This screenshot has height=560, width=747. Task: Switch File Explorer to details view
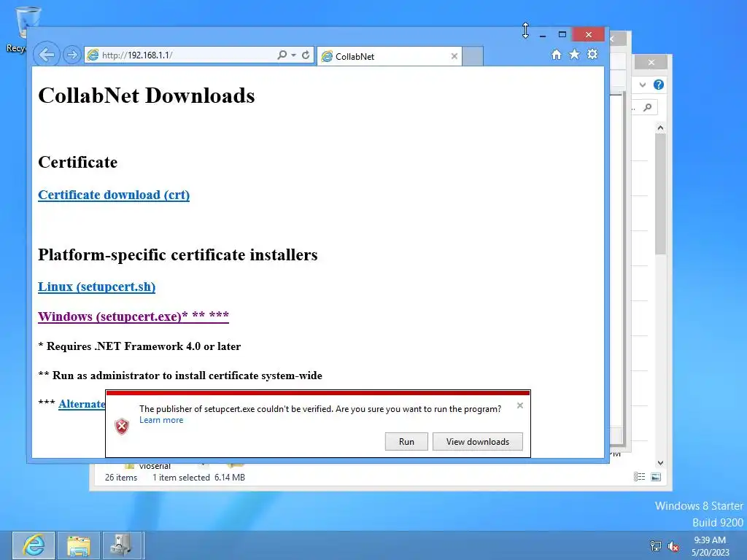click(639, 477)
